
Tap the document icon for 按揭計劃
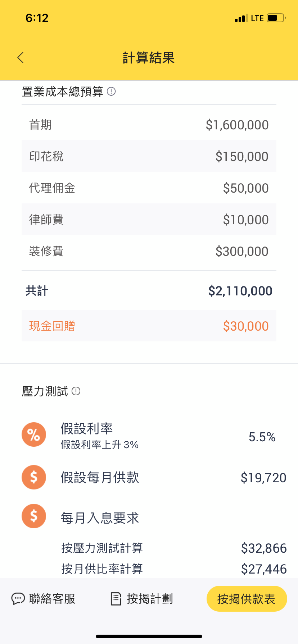(116, 599)
